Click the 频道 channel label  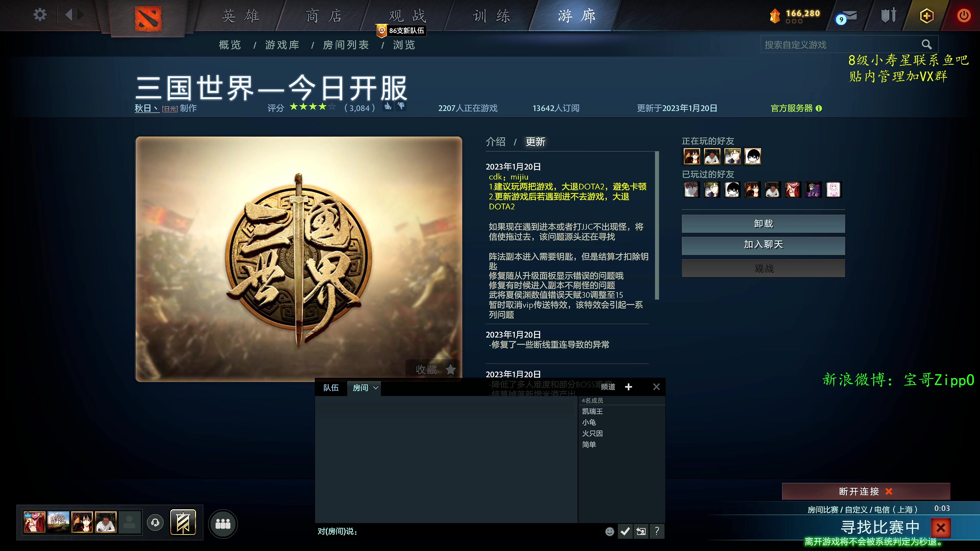pos(608,387)
